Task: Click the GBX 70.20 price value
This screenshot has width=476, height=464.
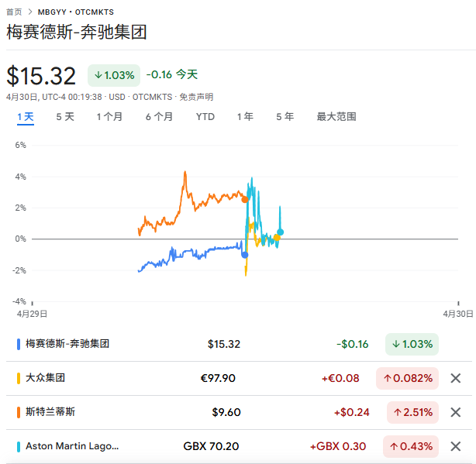Action: coord(211,446)
